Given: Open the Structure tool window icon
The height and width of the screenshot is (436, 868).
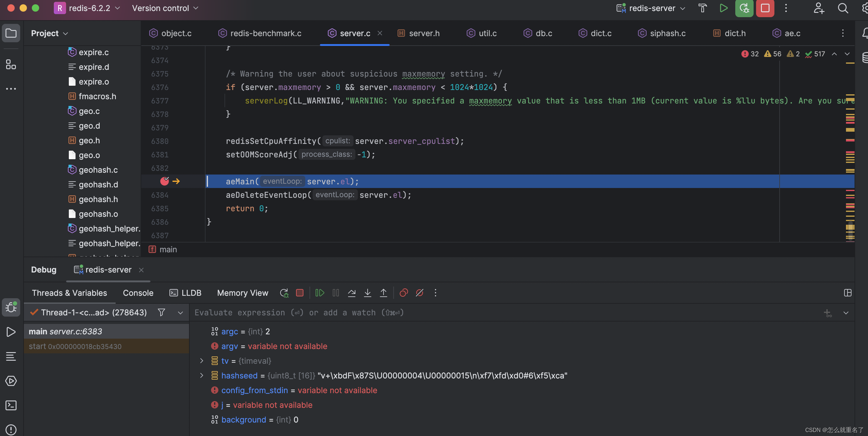Looking at the screenshot, I should [x=11, y=64].
